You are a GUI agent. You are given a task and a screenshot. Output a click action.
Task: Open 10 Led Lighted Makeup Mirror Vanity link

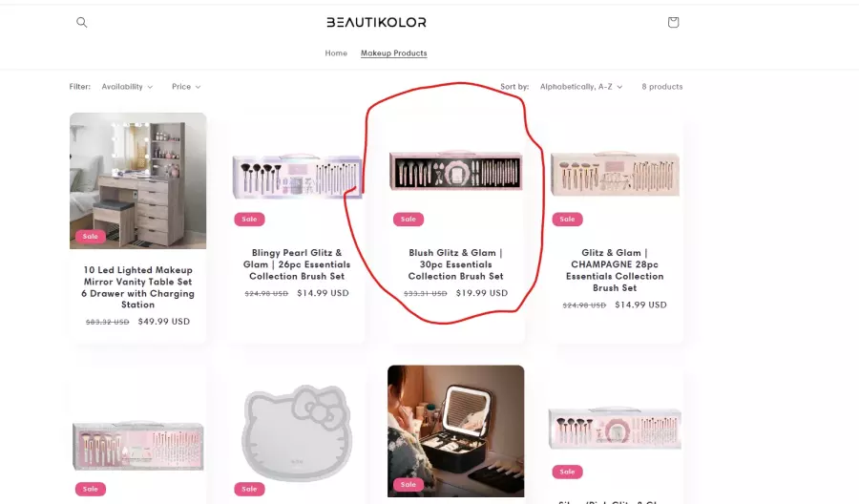pos(138,287)
